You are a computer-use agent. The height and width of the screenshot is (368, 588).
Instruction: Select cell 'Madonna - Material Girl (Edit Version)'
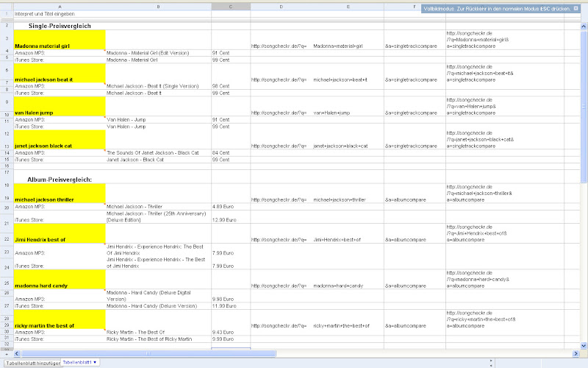pyautogui.click(x=158, y=53)
